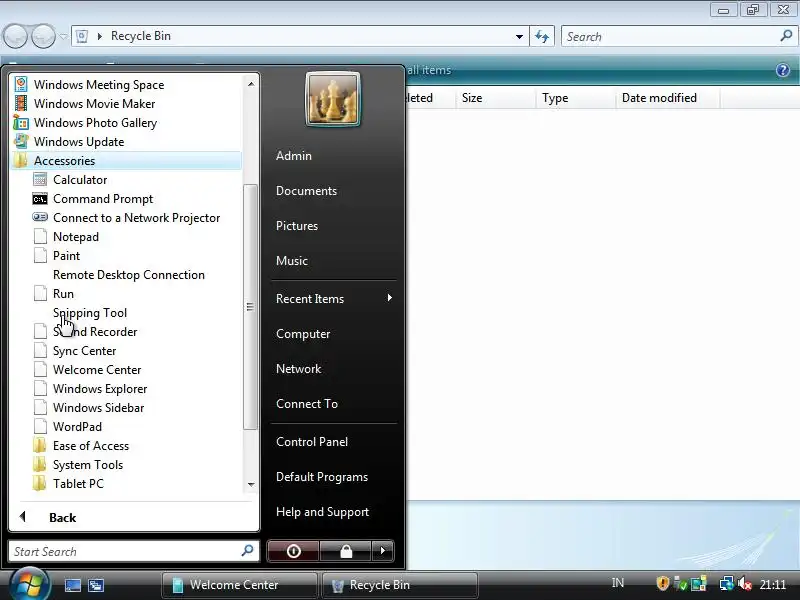Switch to Recycle Bin taskbar button
Image resolution: width=800 pixels, height=600 pixels.
tap(400, 585)
